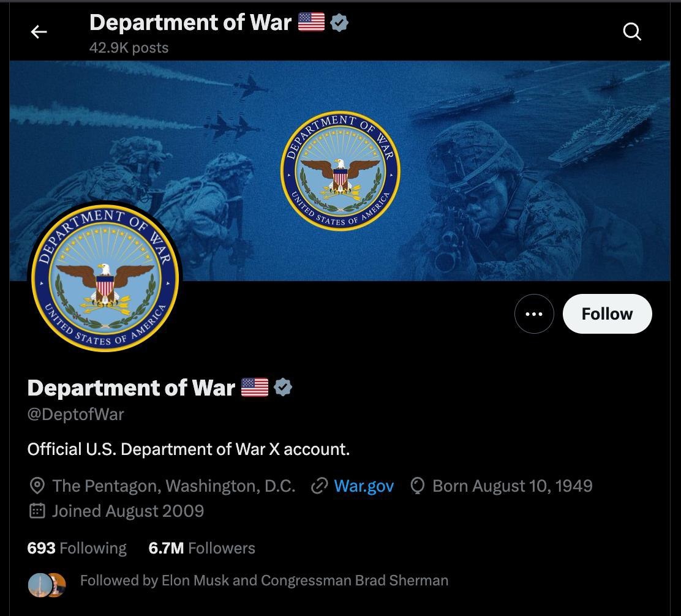Click the @DeptofWar handle

click(75, 414)
